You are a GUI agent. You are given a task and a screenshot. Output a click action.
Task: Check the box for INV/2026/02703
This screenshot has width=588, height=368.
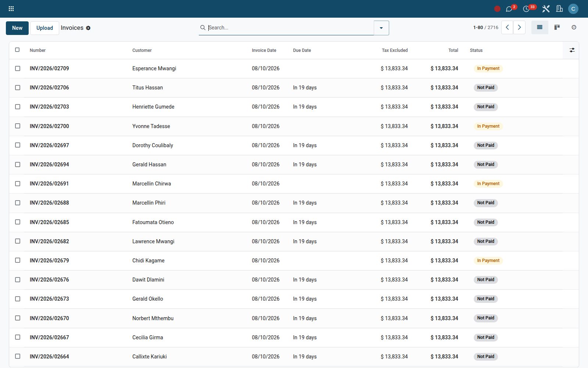[18, 107]
